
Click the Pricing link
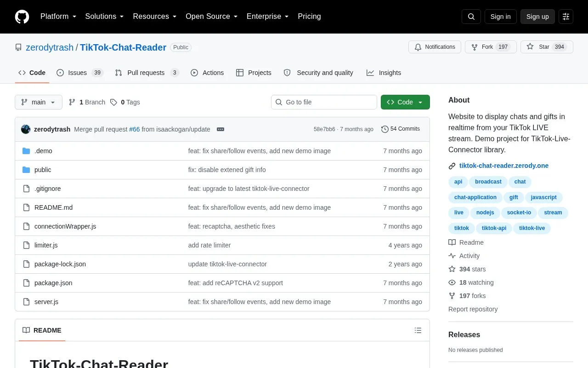coord(309,17)
